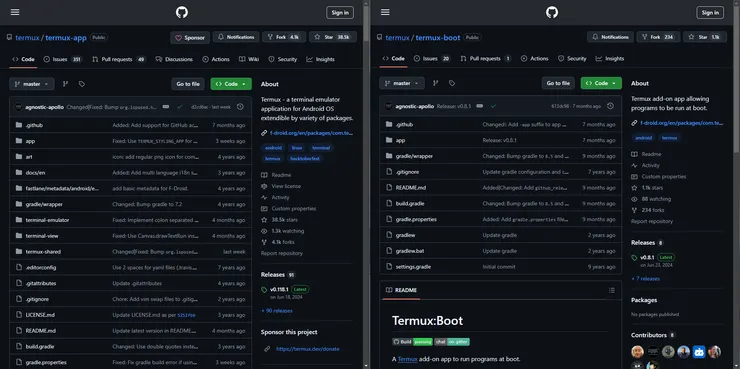
Task: Open green Code dropdown in termux-boot
Action: (x=601, y=83)
